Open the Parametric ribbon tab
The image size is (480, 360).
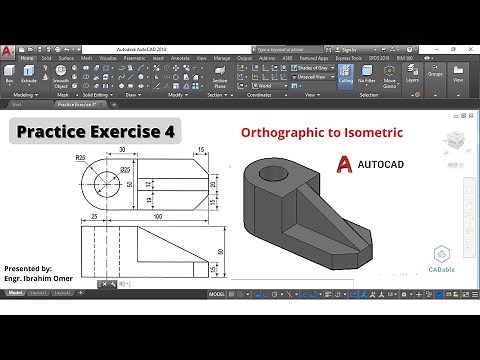pyautogui.click(x=135, y=58)
